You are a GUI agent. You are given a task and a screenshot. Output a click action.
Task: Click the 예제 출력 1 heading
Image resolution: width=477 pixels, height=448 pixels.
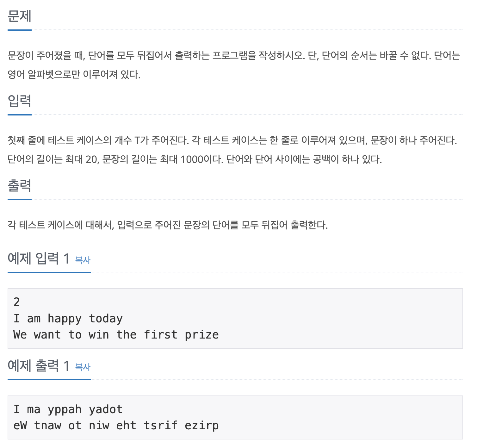39,365
